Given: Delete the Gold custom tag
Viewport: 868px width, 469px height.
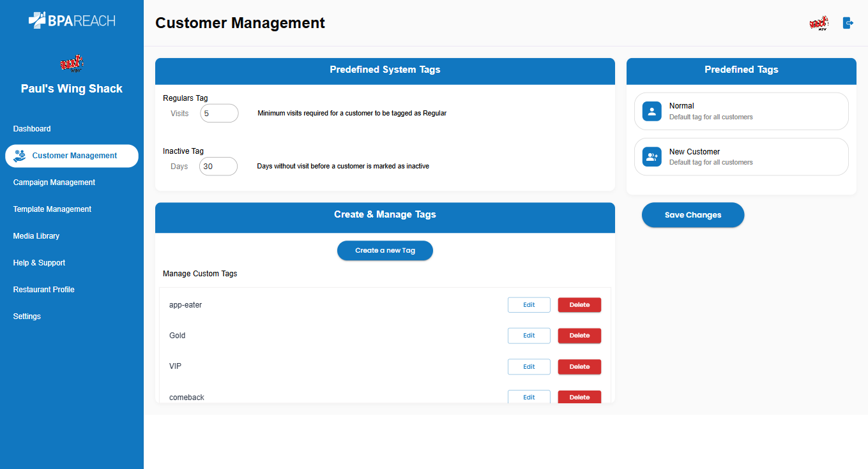Looking at the screenshot, I should pos(579,336).
